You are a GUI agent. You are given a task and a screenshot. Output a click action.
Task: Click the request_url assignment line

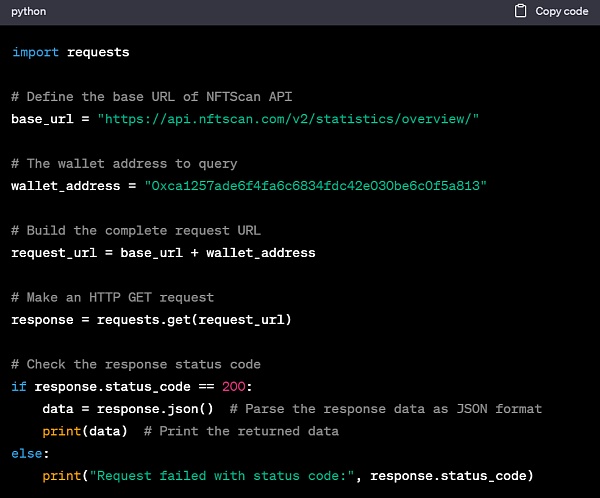pyautogui.click(x=163, y=253)
